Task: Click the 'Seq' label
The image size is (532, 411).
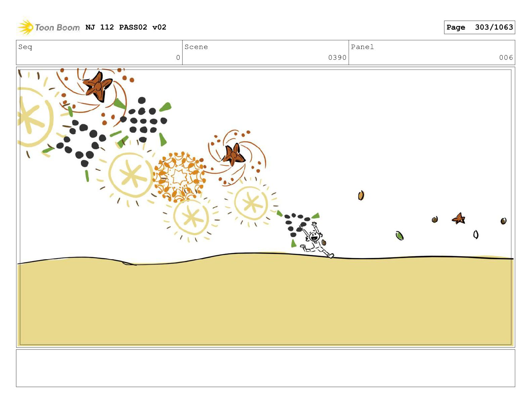Action: click(x=25, y=47)
